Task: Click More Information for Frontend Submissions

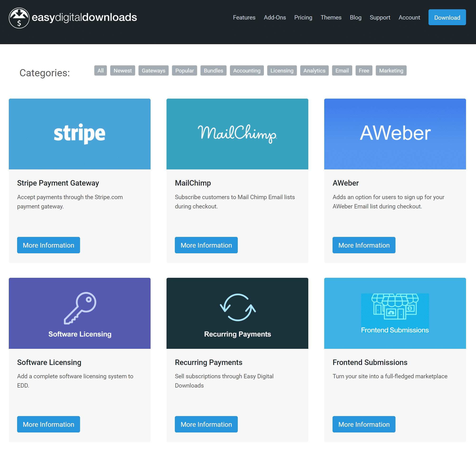Action: pyautogui.click(x=364, y=424)
